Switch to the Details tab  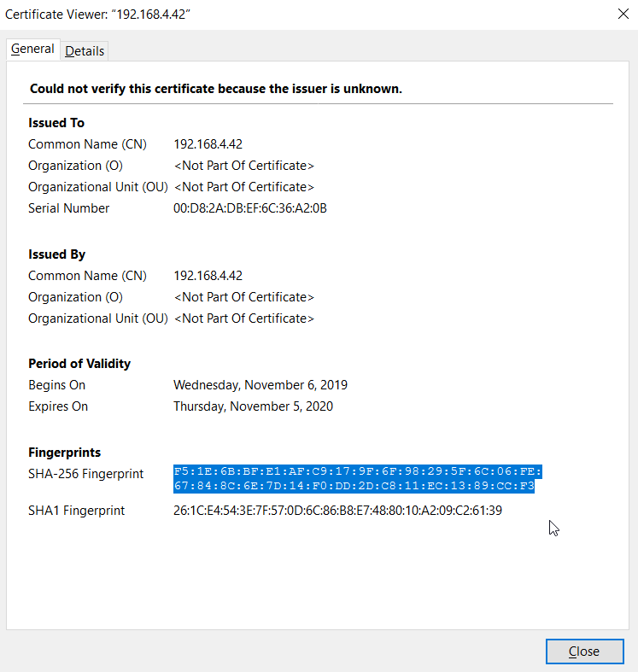(85, 51)
